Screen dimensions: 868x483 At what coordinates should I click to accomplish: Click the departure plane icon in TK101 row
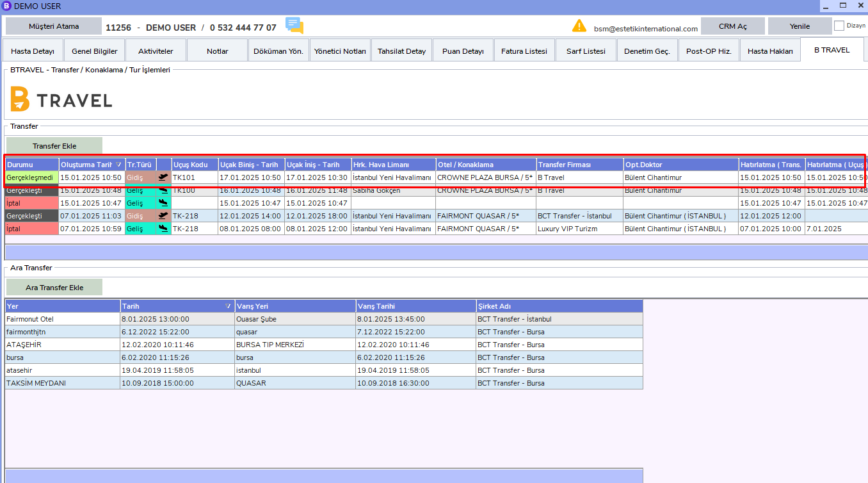(x=163, y=177)
